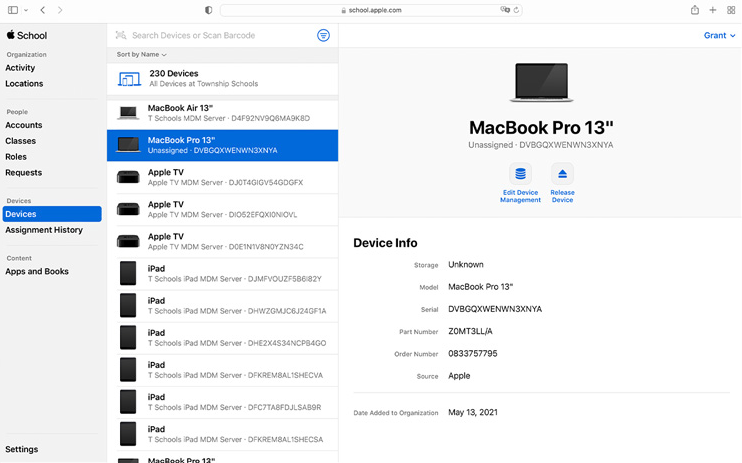Open a new tab with plus icon
This screenshot has height=463, width=742.
pyautogui.click(x=712, y=10)
